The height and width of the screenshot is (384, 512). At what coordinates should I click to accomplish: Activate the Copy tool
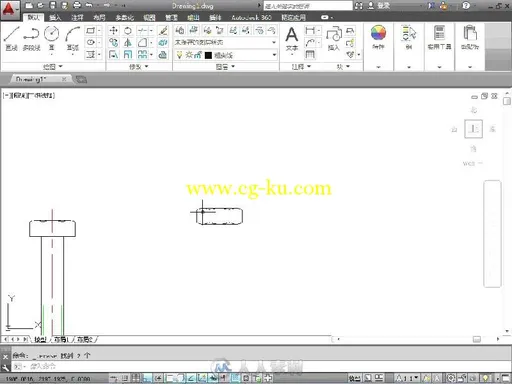[113, 43]
